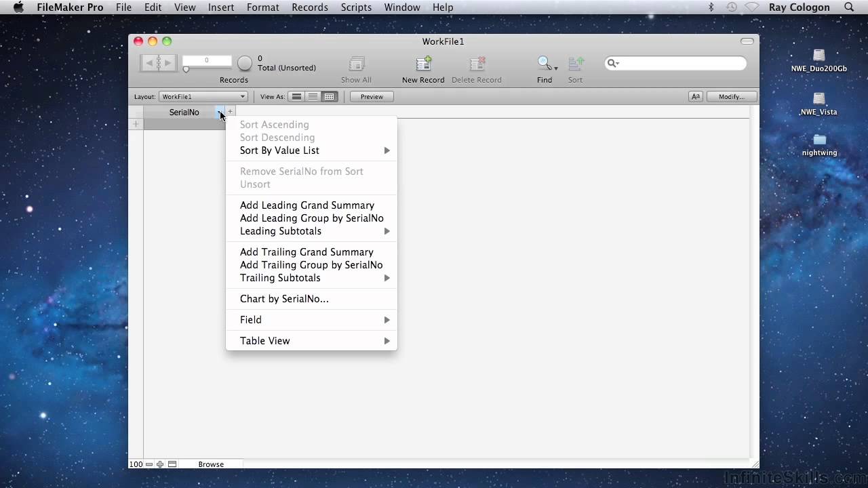Switch to Table view icon
Screen dimensions: 868x488
[x=329, y=97]
